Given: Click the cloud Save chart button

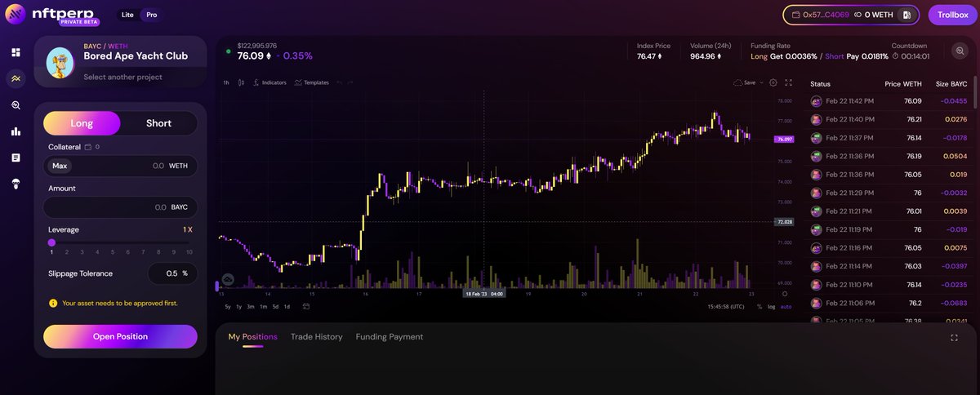Looking at the screenshot, I should 744,82.
